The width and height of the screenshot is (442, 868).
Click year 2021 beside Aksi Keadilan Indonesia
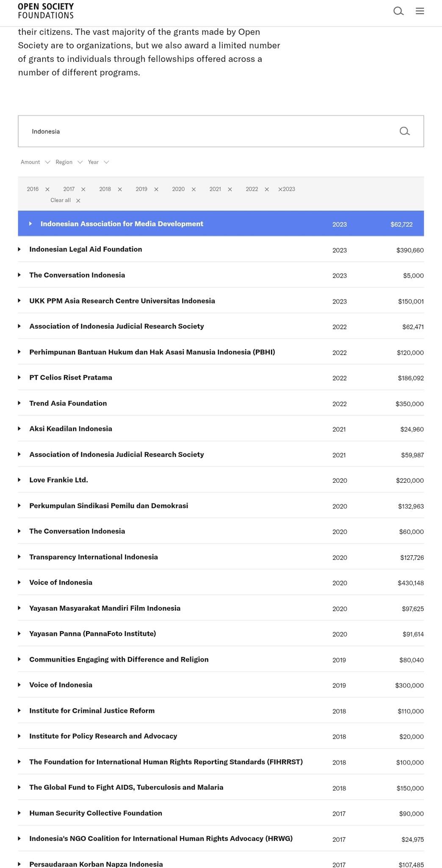click(339, 429)
